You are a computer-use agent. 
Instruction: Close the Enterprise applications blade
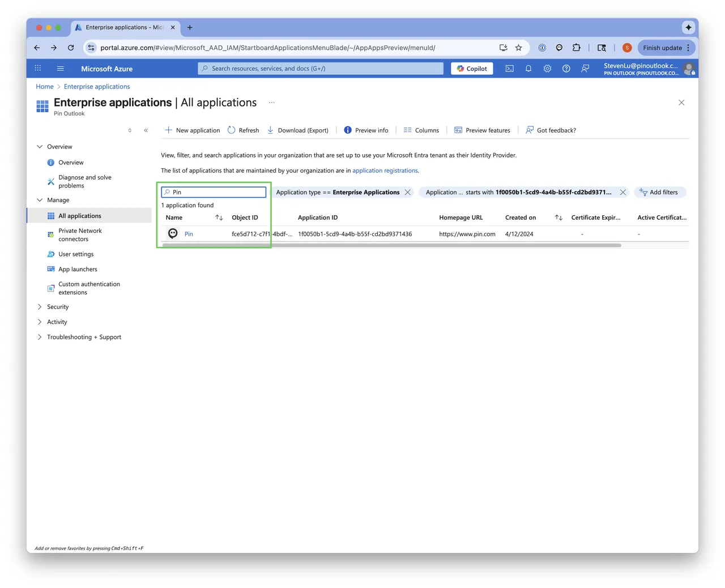point(681,103)
